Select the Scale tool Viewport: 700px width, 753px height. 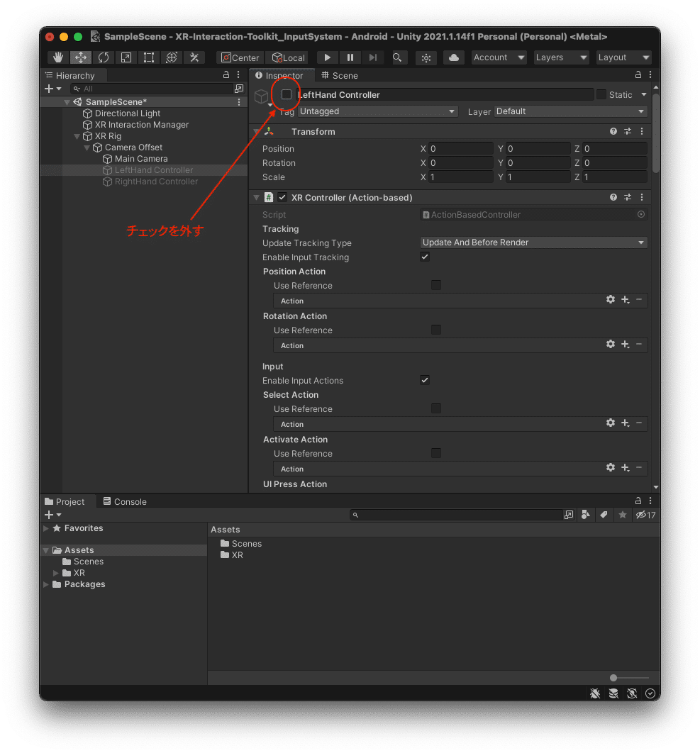(x=126, y=57)
